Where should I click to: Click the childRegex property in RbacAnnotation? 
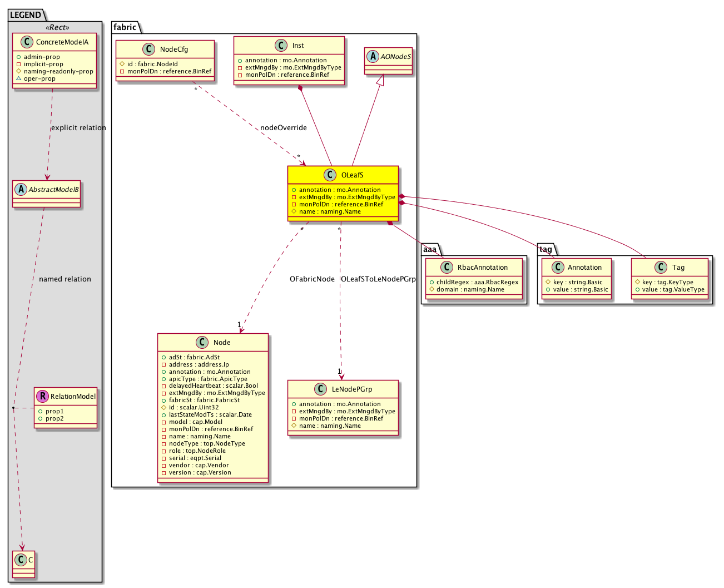click(477, 282)
